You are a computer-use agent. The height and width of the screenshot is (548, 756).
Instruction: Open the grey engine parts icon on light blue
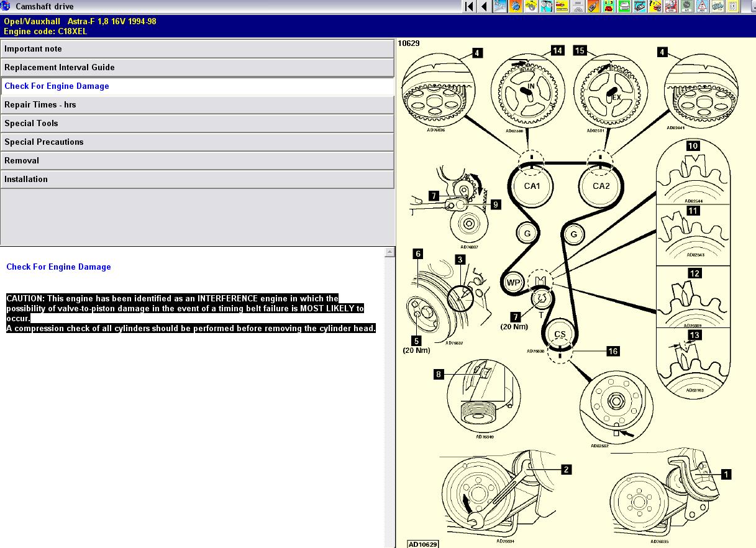(546, 6)
